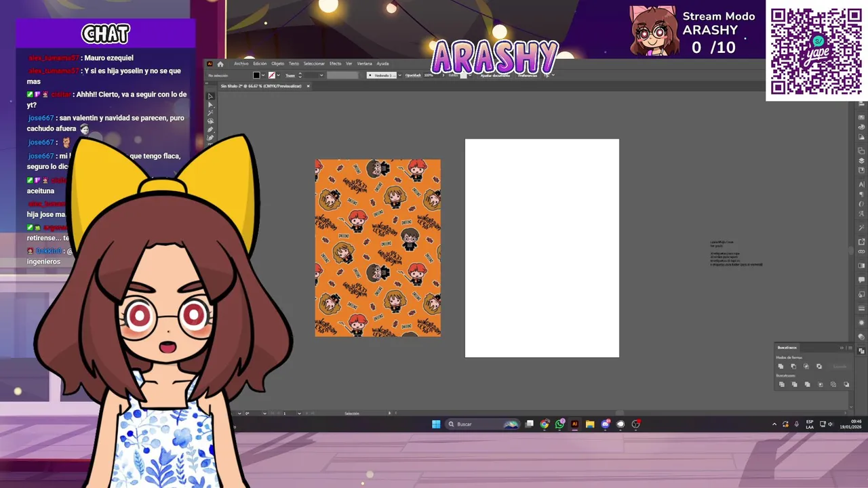Open the Edición menu

pyautogui.click(x=260, y=64)
